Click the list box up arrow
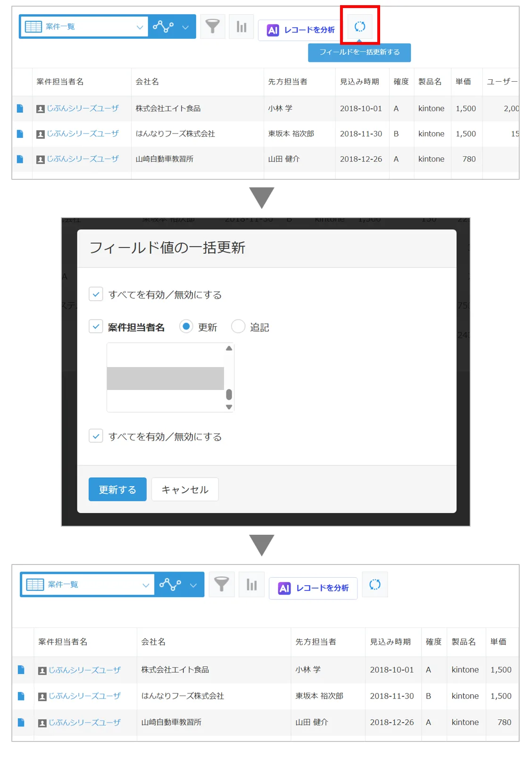This screenshot has height=758, width=532. (229, 348)
